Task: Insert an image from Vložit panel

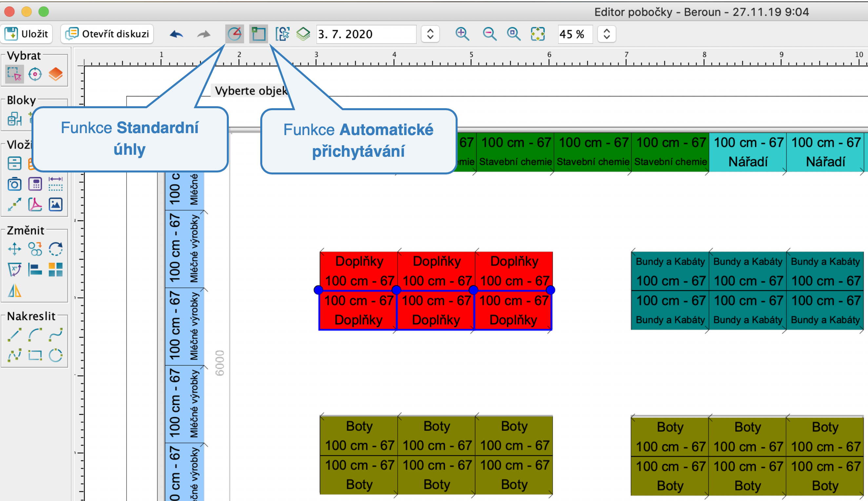Action: 55,204
